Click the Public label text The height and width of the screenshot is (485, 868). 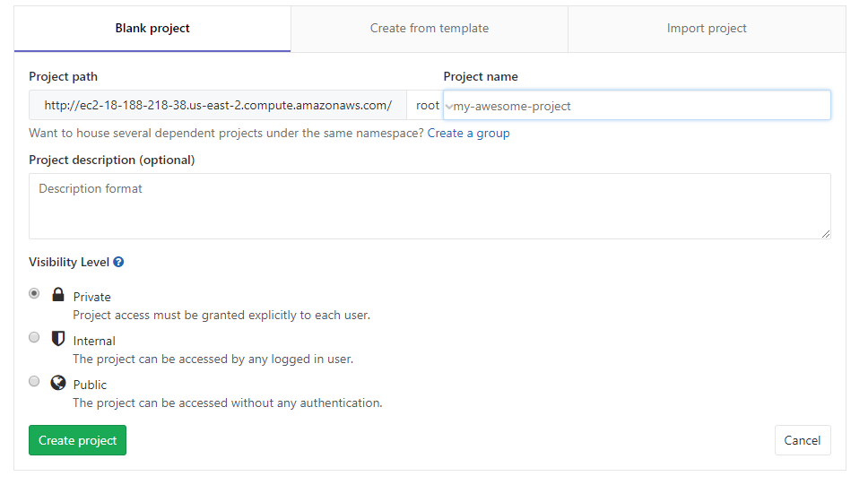click(x=91, y=385)
